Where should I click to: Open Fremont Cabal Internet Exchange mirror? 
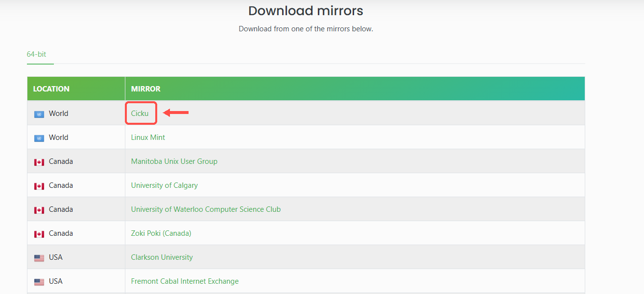pos(185,281)
